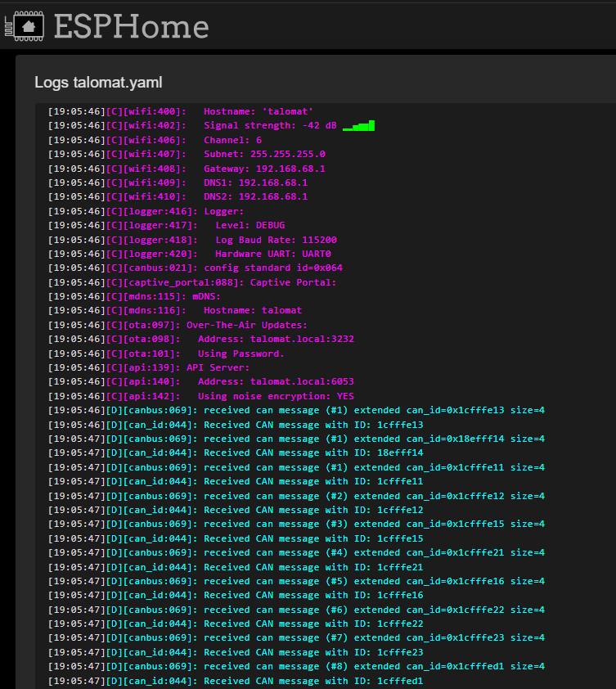The height and width of the screenshot is (689, 616).
Task: Select the Using noise encryption: YES line
Action: 200,396
